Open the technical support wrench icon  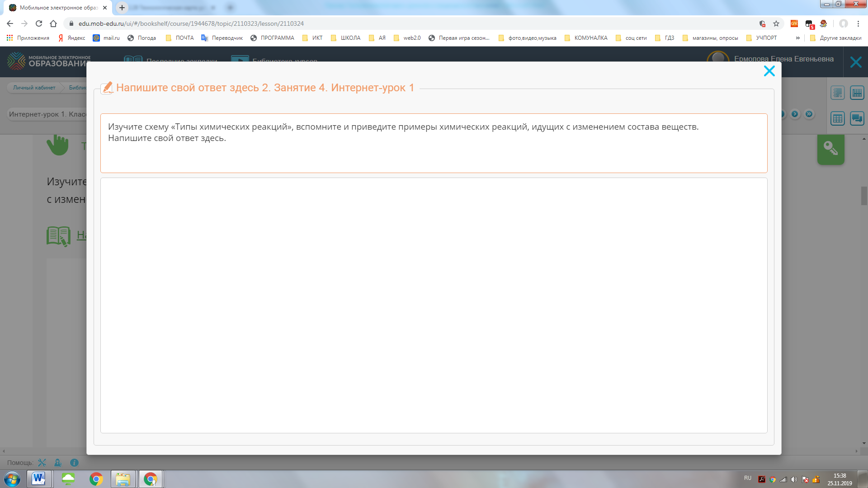(42, 463)
